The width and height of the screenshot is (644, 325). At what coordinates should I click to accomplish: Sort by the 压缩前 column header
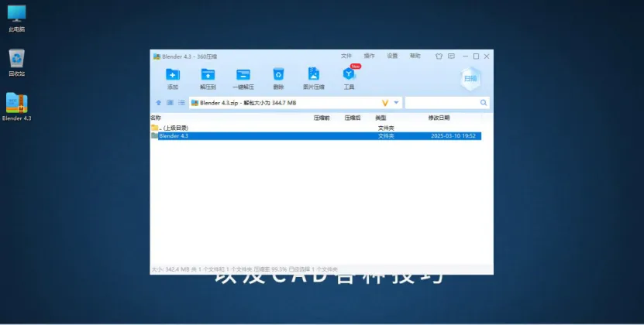(322, 118)
